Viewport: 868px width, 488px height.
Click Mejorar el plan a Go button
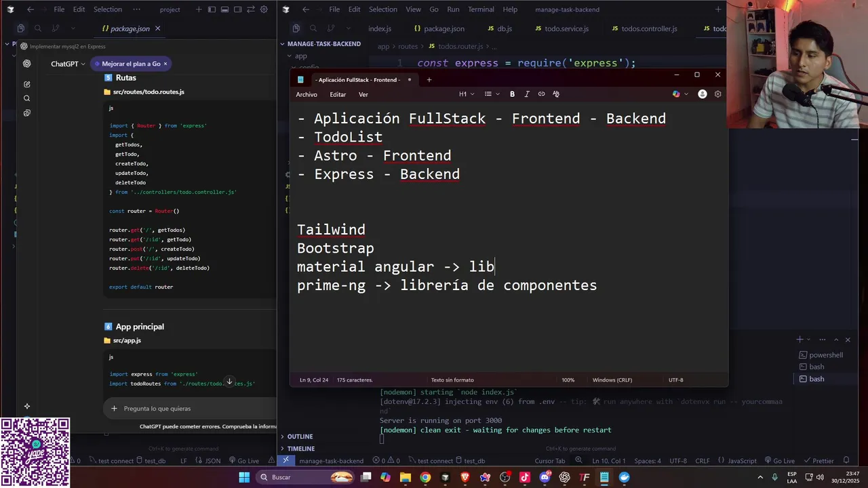131,64
